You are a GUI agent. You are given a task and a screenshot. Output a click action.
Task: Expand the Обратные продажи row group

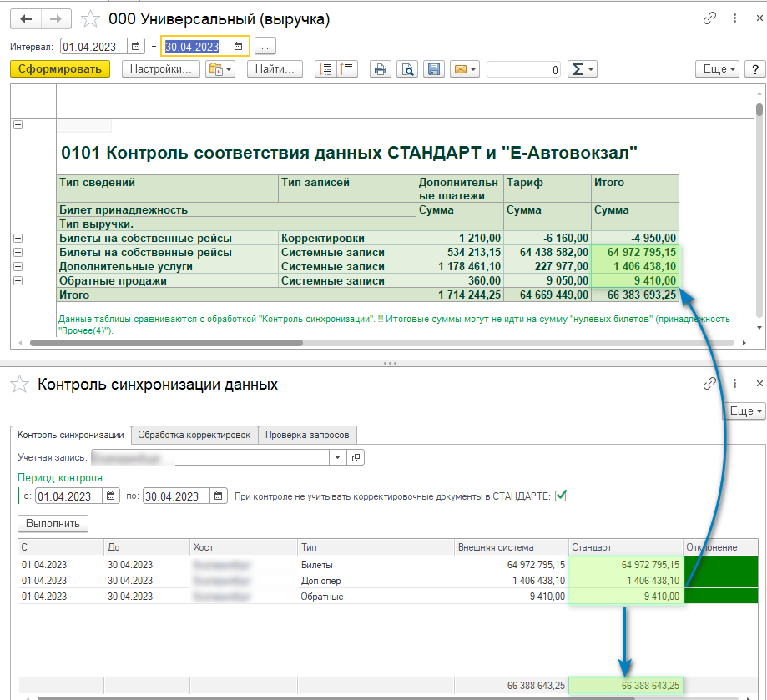click(x=18, y=281)
